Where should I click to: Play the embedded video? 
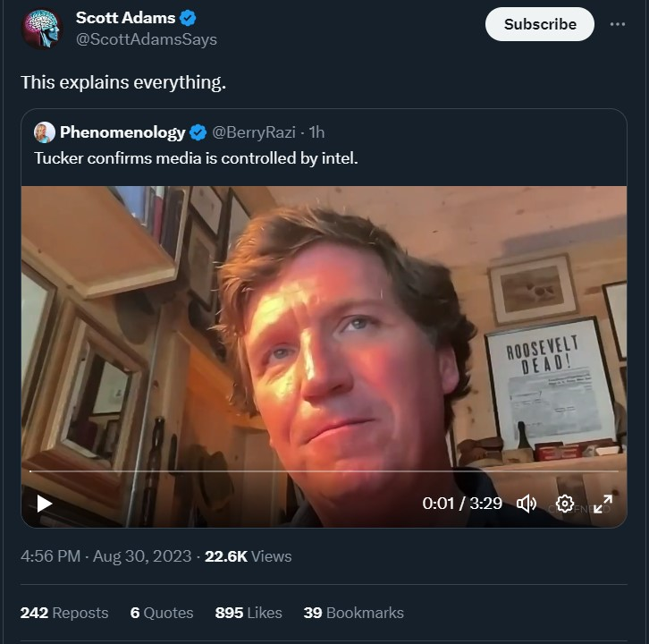point(44,504)
